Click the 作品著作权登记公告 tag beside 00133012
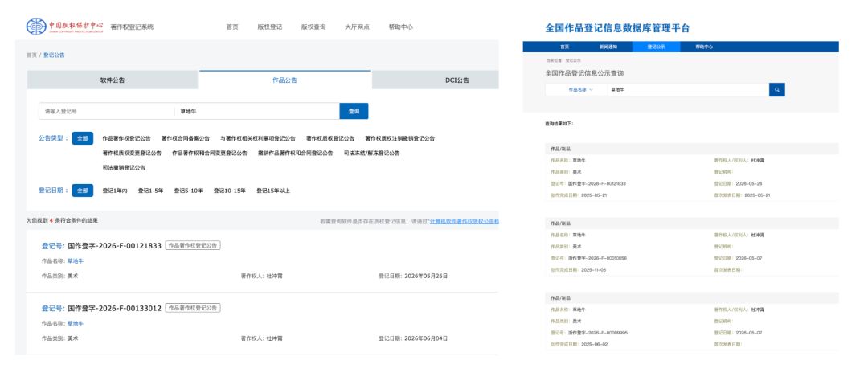The width and height of the screenshot is (868, 369). [193, 308]
